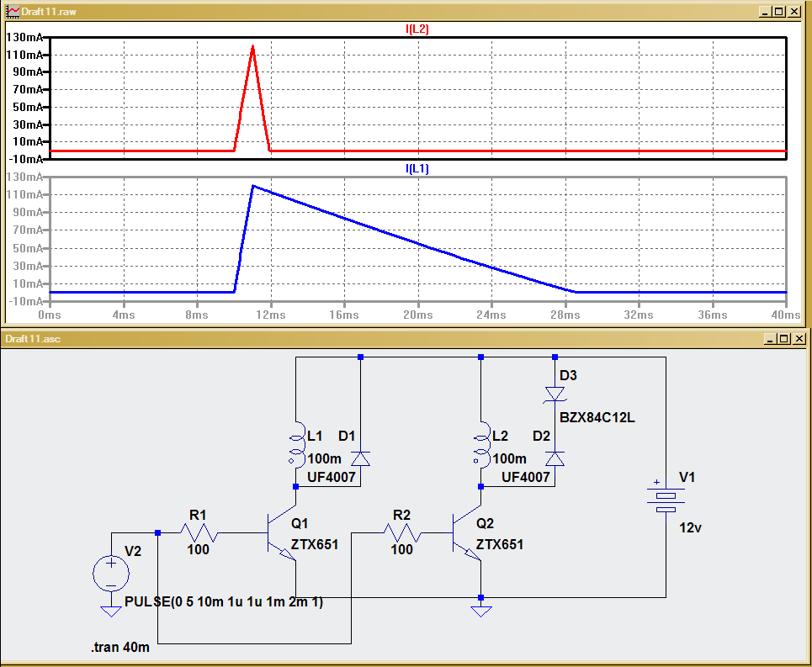The width and height of the screenshot is (812, 667).
Task: Select resistor R2 symbol
Action: coord(402,532)
